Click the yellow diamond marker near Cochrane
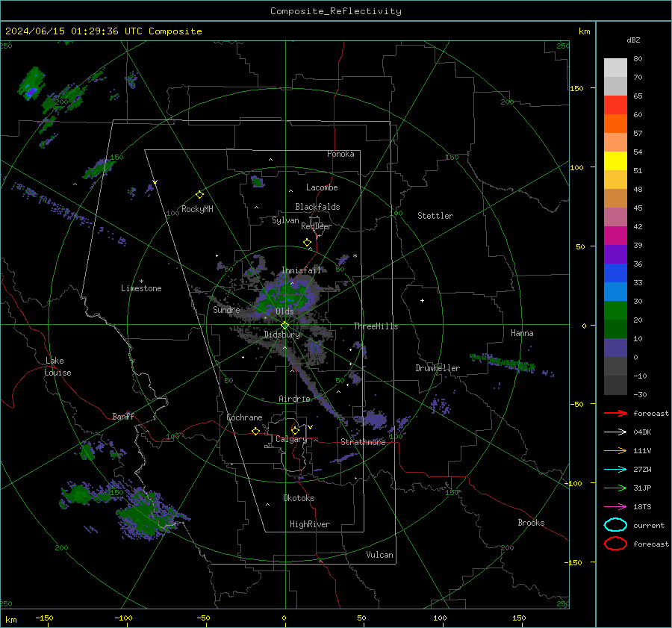This screenshot has height=628, width=672. 256,431
